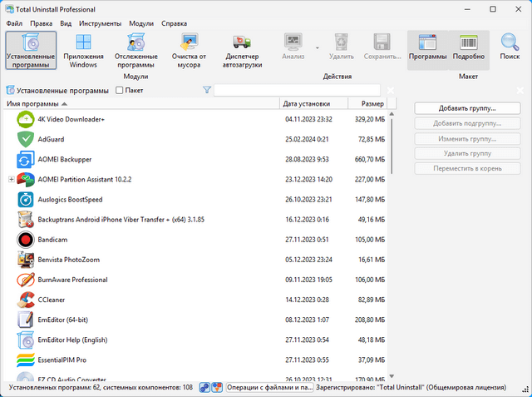The image size is (532, 397).
Task: Click the program search filter field
Action: (x=297, y=90)
